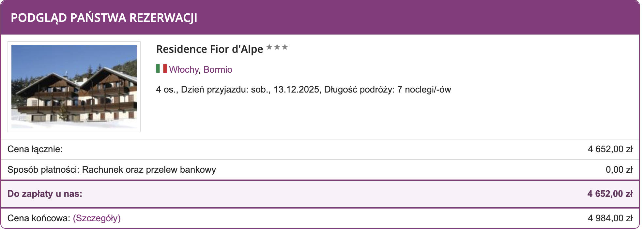Open the Bormio destination link
The width and height of the screenshot is (644, 232).
[218, 69]
